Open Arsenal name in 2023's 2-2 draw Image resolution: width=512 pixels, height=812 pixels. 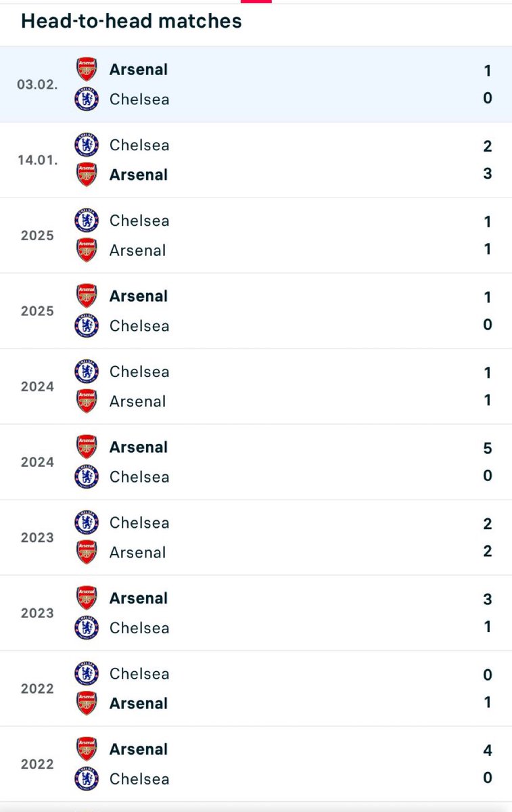click(137, 552)
